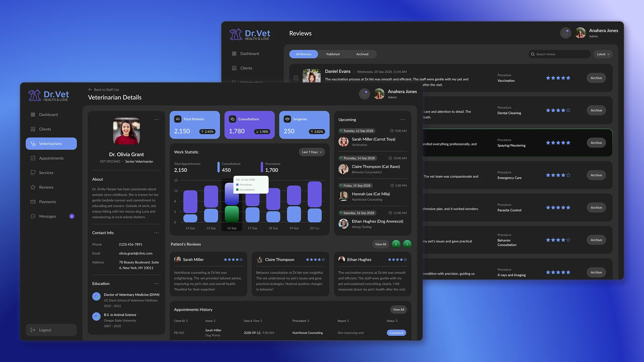This screenshot has height=362, width=644.
Task: Click View All in Appointments History
Action: tap(398, 310)
